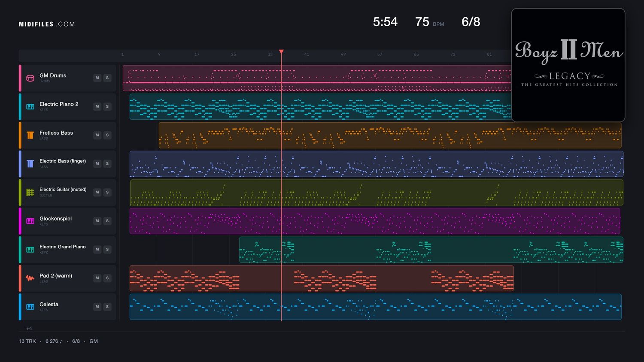This screenshot has height=362, width=644.
Task: Solo the GM Drums track
Action: [x=107, y=78]
